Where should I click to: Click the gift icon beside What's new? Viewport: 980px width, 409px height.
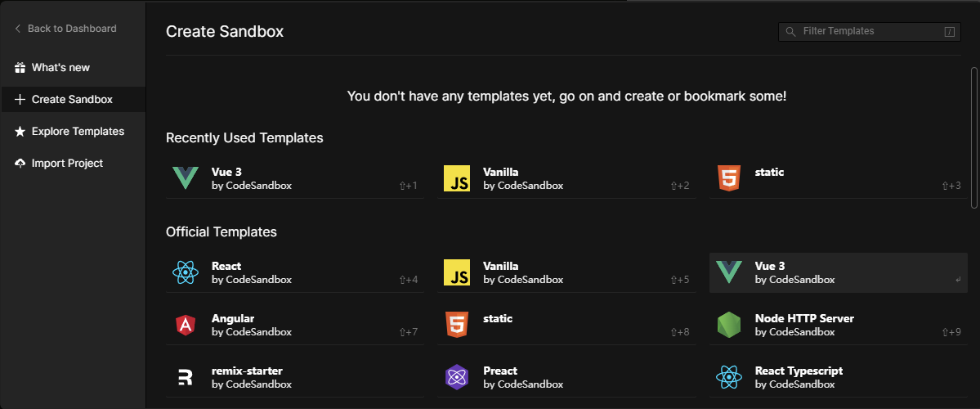20,68
